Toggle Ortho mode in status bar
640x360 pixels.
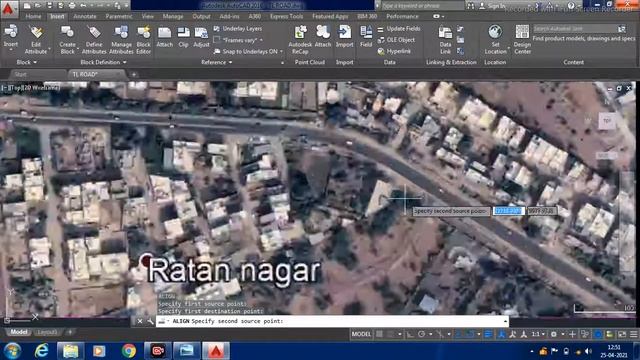(x=410, y=334)
